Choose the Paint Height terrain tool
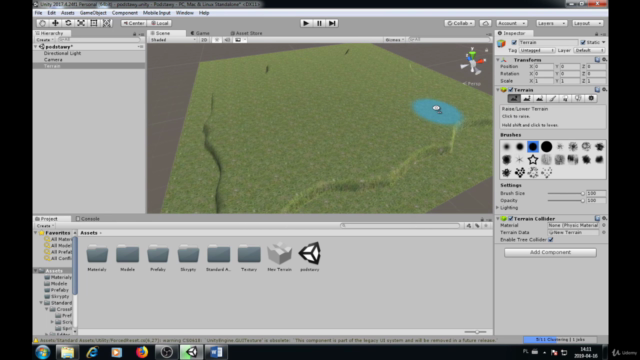640x360 pixels. (527, 98)
